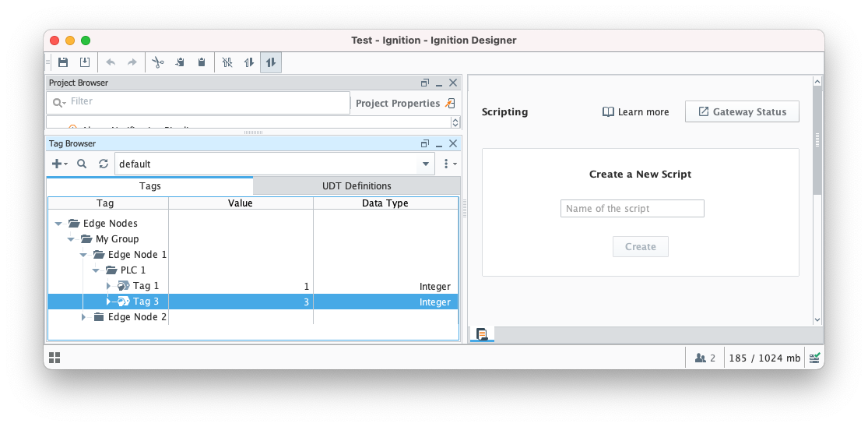Click the Paste clipboard icon
The height and width of the screenshot is (427, 868).
coord(202,62)
